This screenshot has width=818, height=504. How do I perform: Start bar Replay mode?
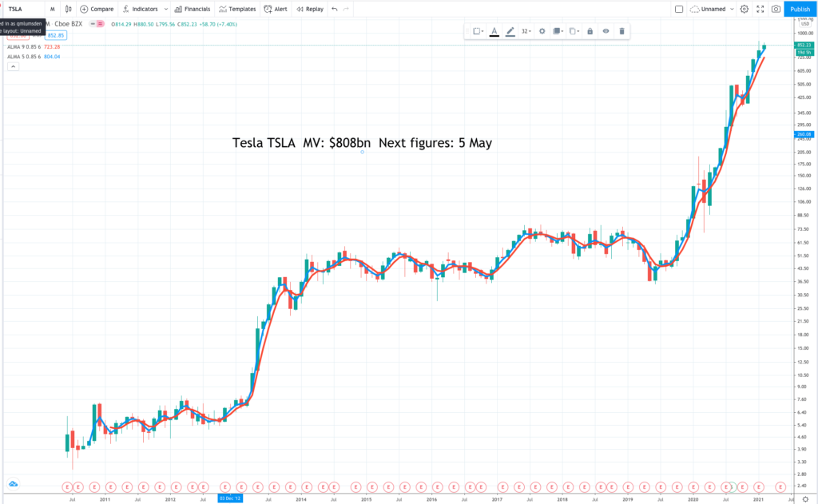click(x=310, y=9)
